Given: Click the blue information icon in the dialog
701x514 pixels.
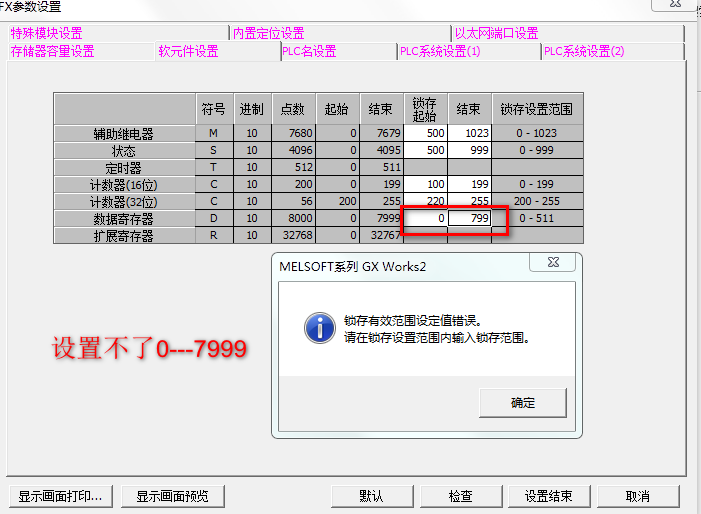Looking at the screenshot, I should tap(319, 326).
